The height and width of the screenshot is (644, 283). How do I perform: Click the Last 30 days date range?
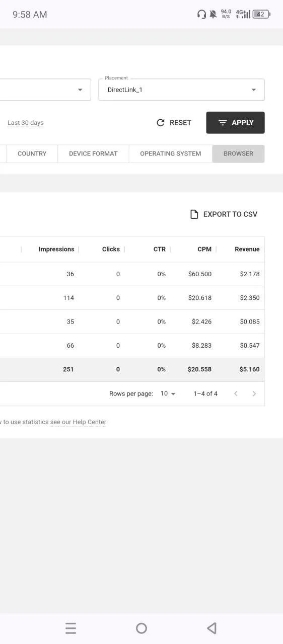click(x=25, y=123)
